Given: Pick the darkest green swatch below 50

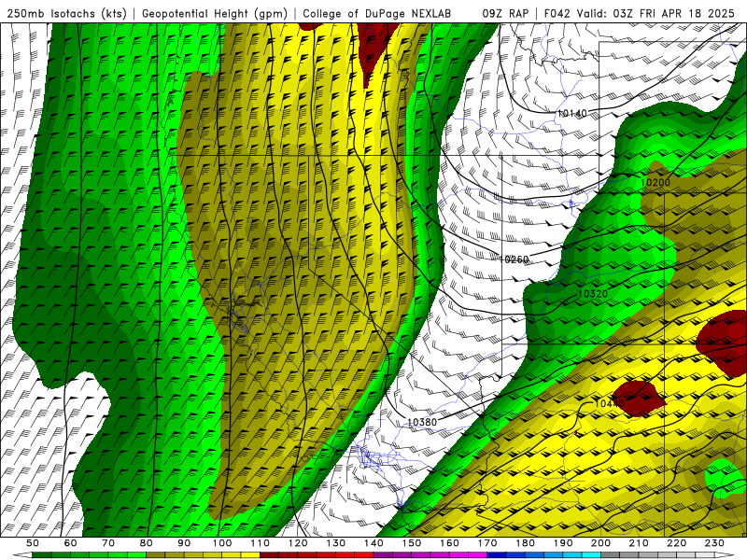Looking at the screenshot, I should 42,554.
